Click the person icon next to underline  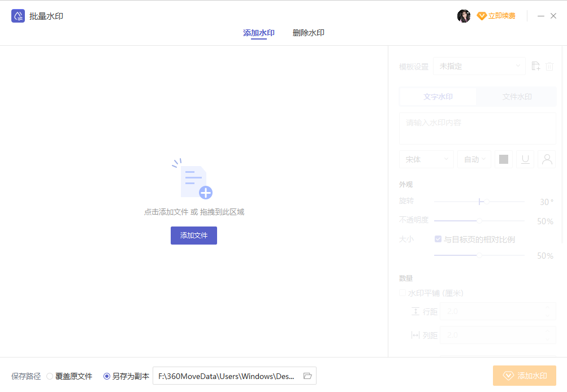[x=547, y=159]
